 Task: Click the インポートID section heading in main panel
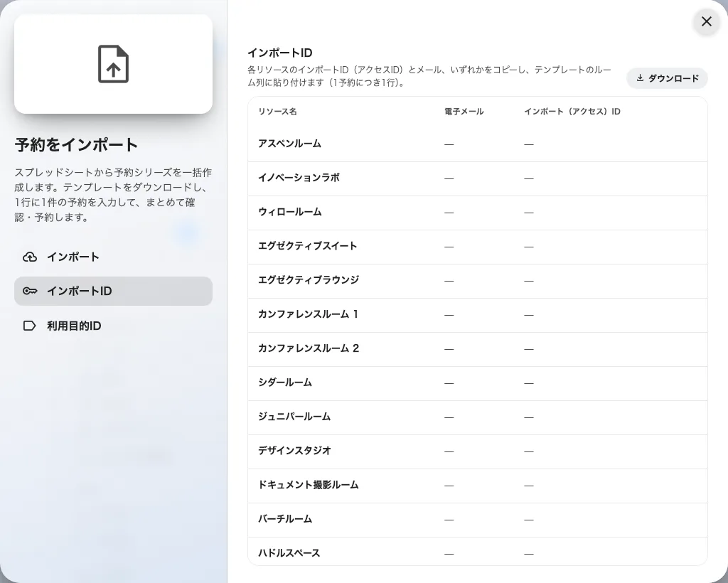(x=279, y=53)
